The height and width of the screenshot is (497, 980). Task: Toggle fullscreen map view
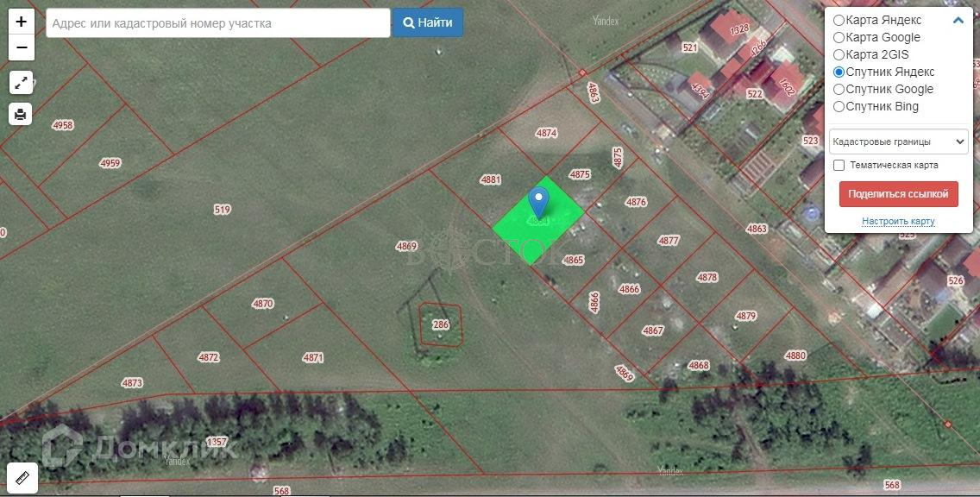(x=22, y=83)
